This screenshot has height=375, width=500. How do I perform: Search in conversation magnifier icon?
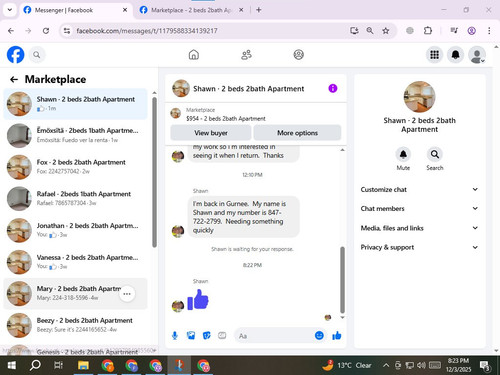(x=435, y=154)
